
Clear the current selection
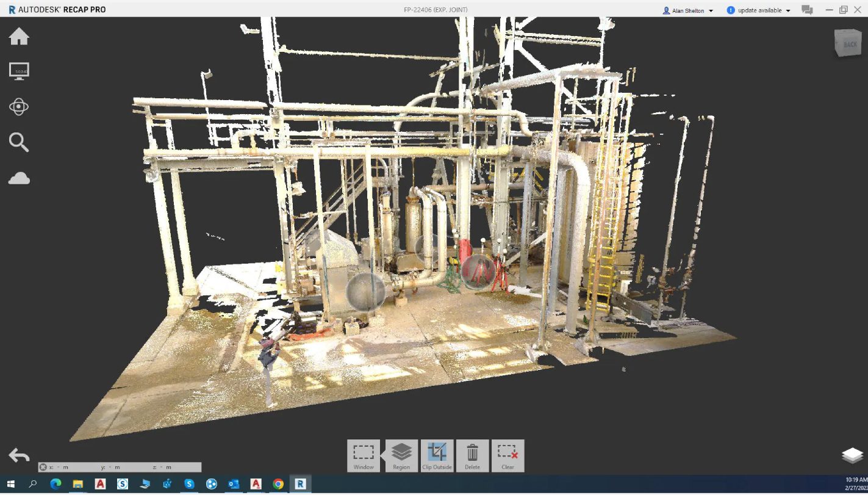(x=508, y=455)
